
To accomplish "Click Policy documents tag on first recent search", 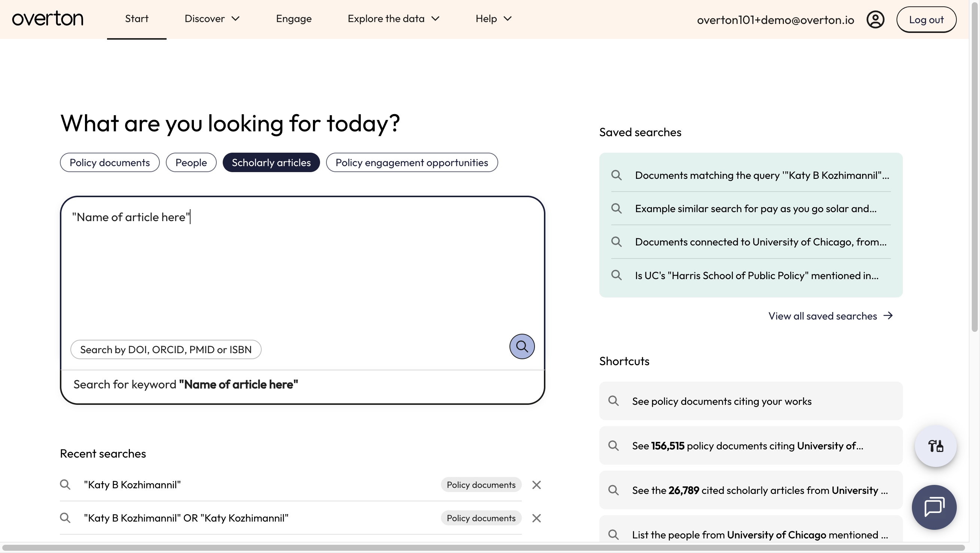I will 481,485.
